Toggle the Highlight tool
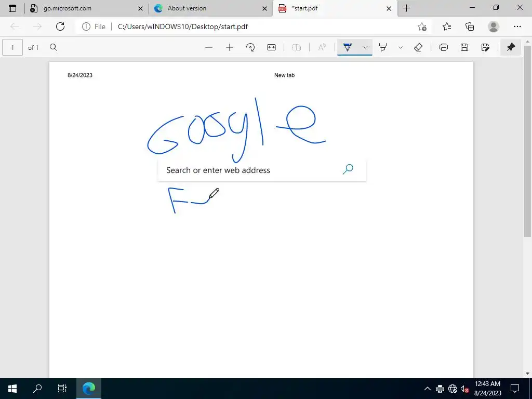 tap(383, 47)
